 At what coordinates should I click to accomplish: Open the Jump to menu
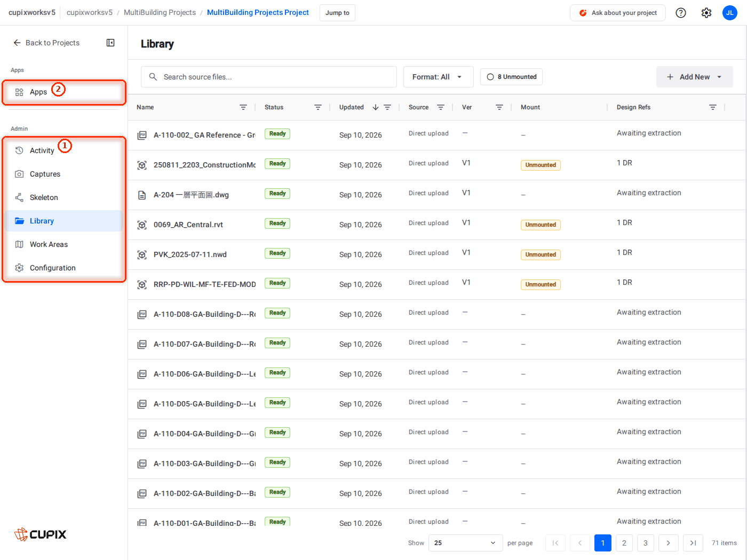click(337, 13)
